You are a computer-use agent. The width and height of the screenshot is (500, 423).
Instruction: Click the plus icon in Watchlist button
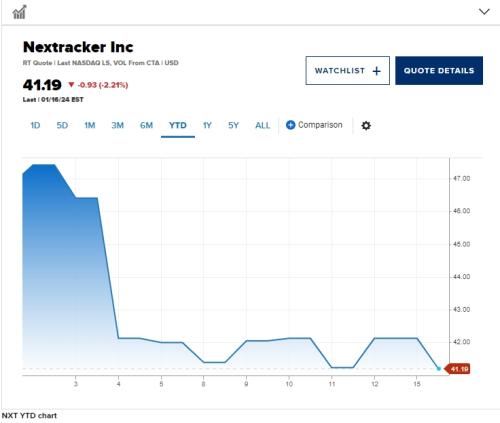376,71
